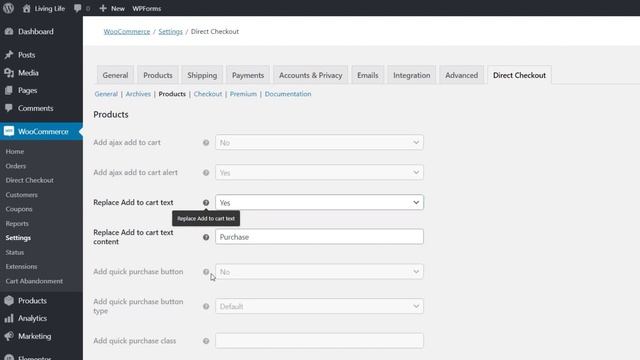
Task: Open WPForms in the admin bar
Action: pyautogui.click(x=147, y=9)
